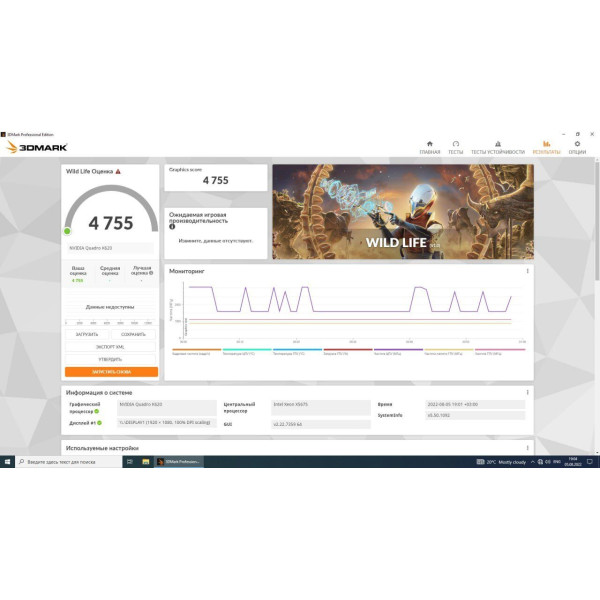This screenshot has width=600, height=600.
Task: Show hidden system tray icons
Action: 532,462
